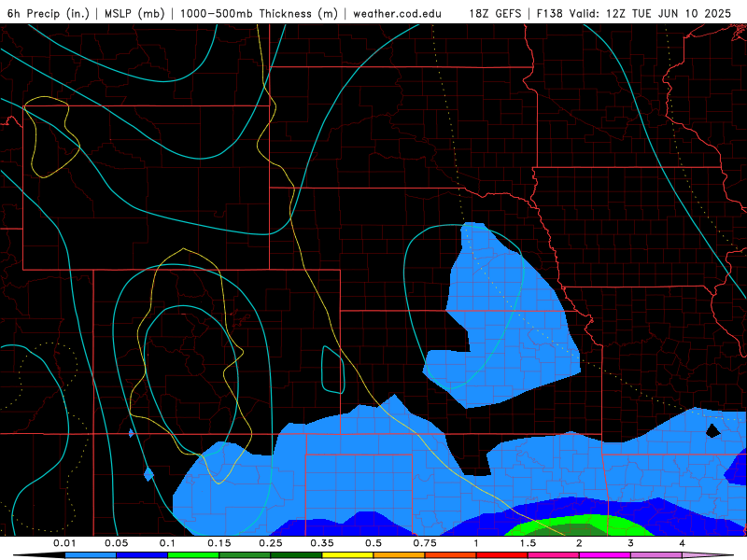Click the '0.5' legend value

pyautogui.click(x=373, y=543)
